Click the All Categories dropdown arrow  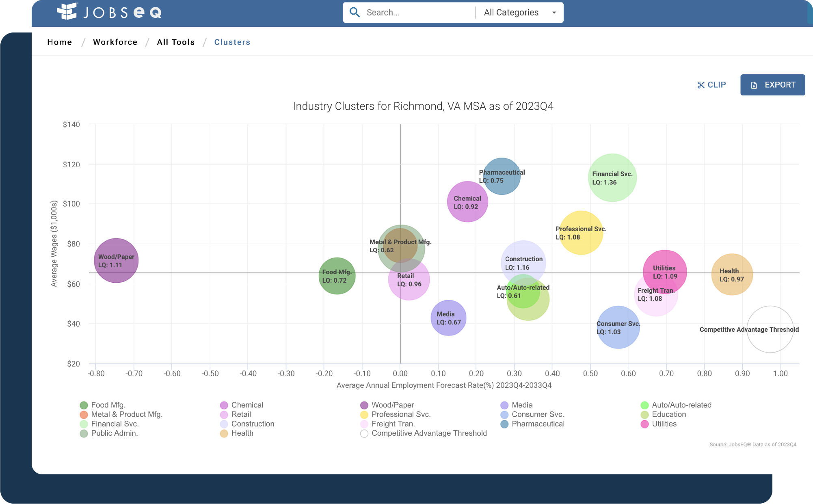pos(554,13)
